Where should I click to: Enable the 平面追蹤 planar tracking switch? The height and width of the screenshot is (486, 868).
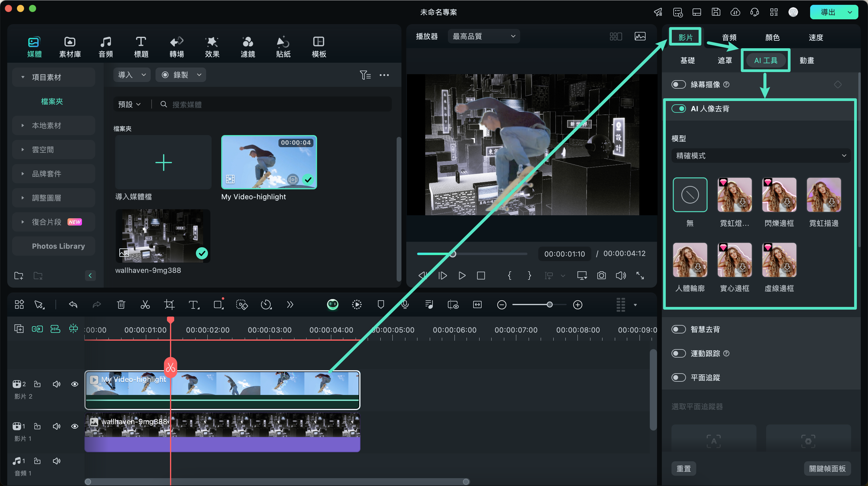pos(678,377)
